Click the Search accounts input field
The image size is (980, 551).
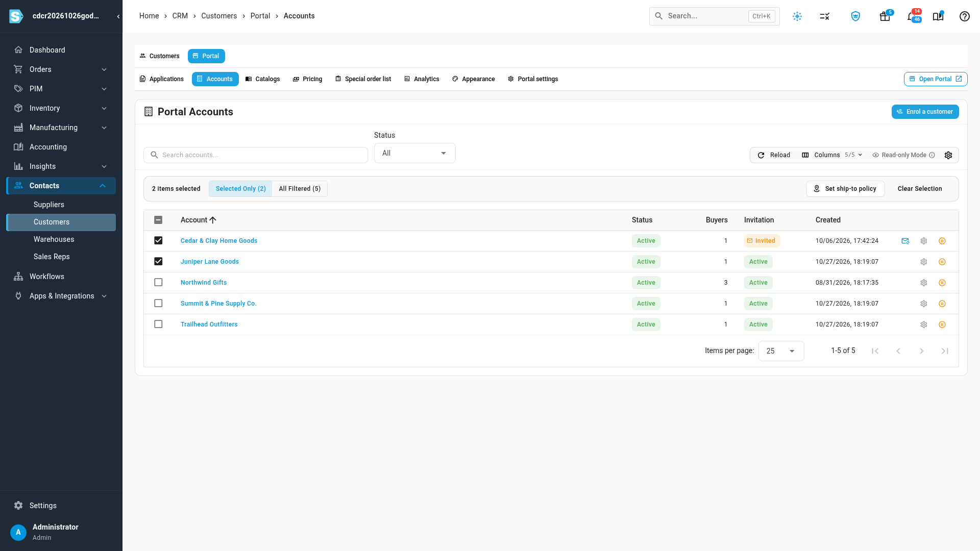[256, 155]
